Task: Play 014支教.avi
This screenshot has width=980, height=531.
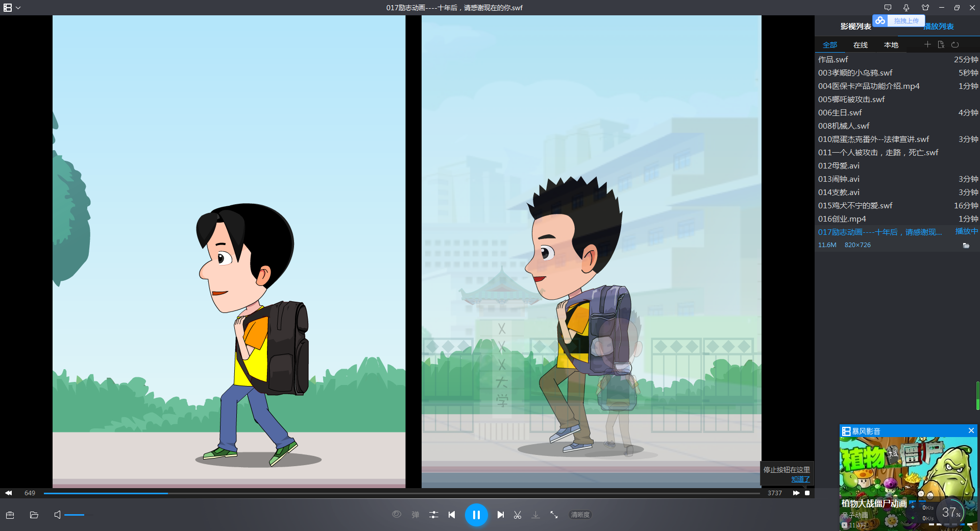Action: [897, 192]
